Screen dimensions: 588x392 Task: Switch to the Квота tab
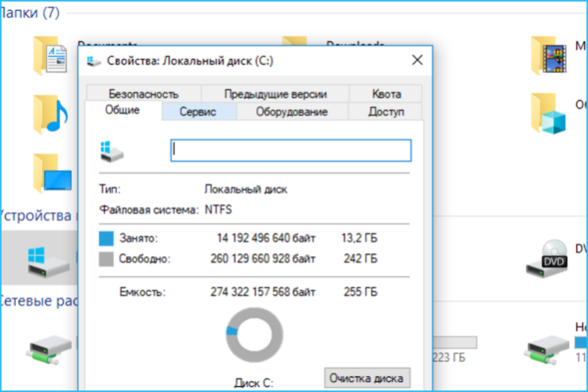pyautogui.click(x=386, y=93)
